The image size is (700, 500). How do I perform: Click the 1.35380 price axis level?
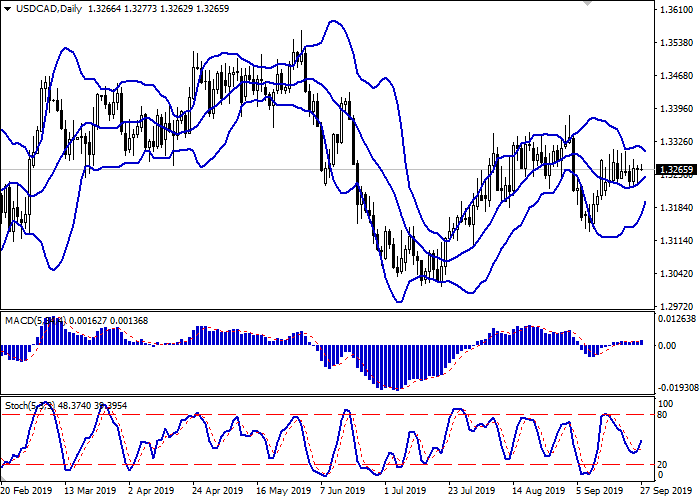[x=678, y=43]
